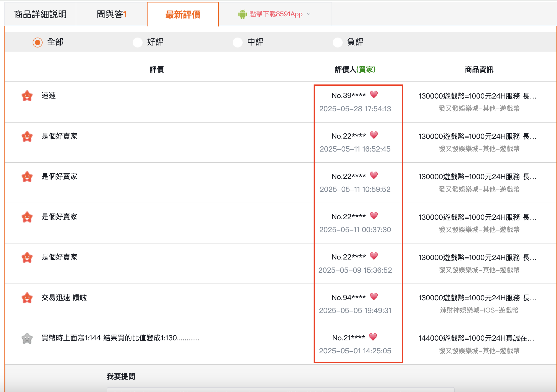Screen dimensions: 557x392
Task: Open the 最新評價 tab
Action: 183,14
